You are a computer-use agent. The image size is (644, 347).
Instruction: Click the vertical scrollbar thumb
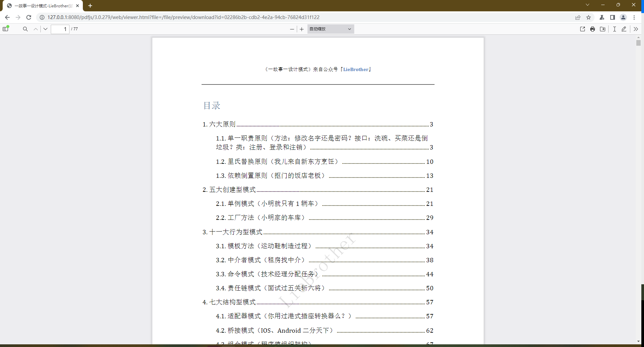click(638, 43)
